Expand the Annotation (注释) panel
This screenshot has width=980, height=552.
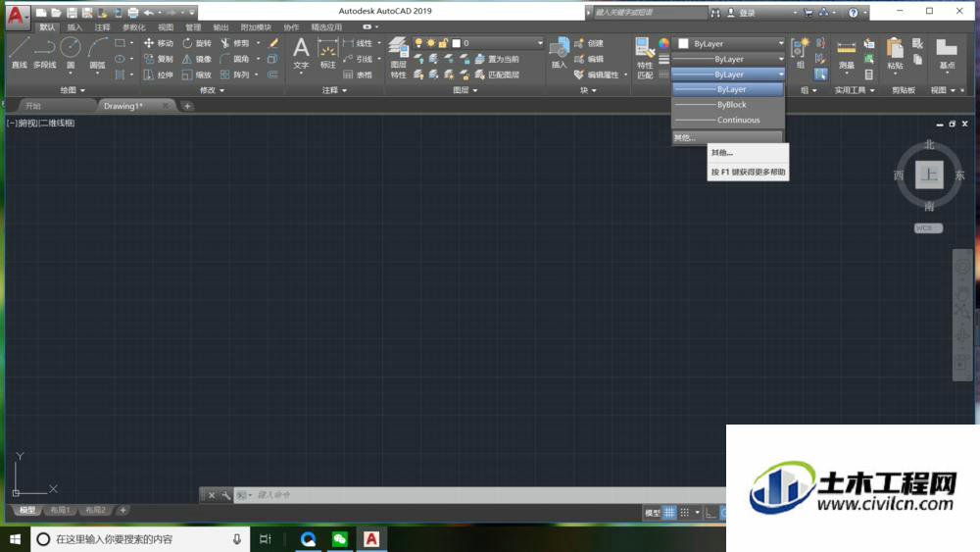point(334,90)
